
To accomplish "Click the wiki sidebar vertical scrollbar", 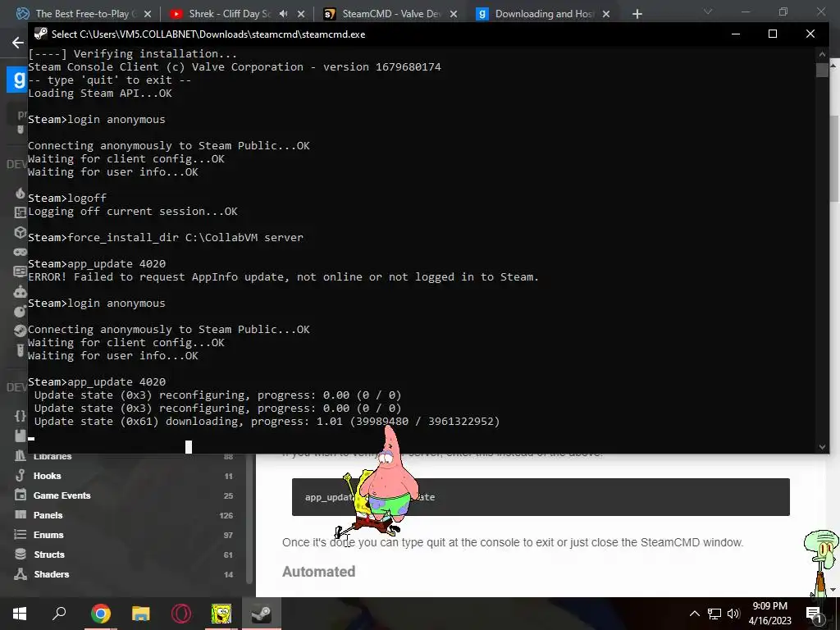I will [249, 518].
